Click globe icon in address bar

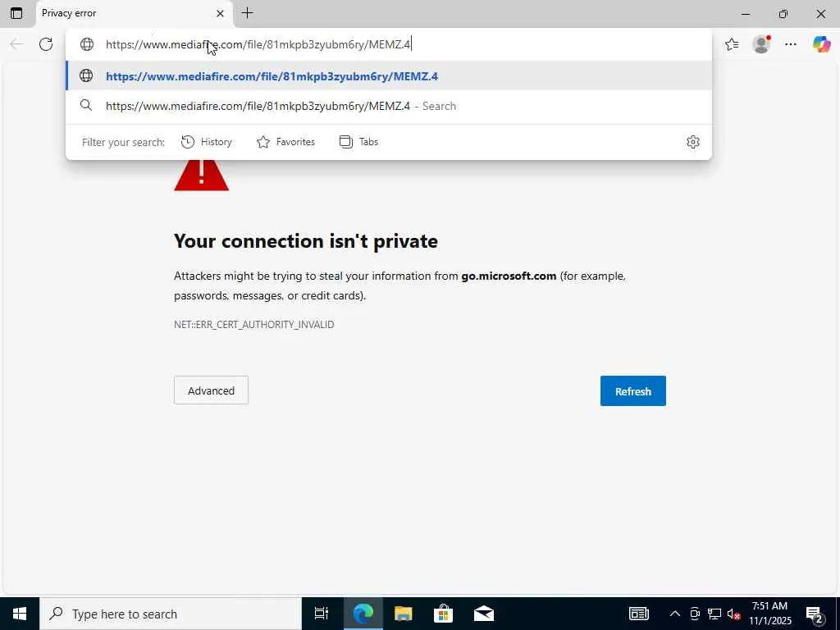coord(87,44)
